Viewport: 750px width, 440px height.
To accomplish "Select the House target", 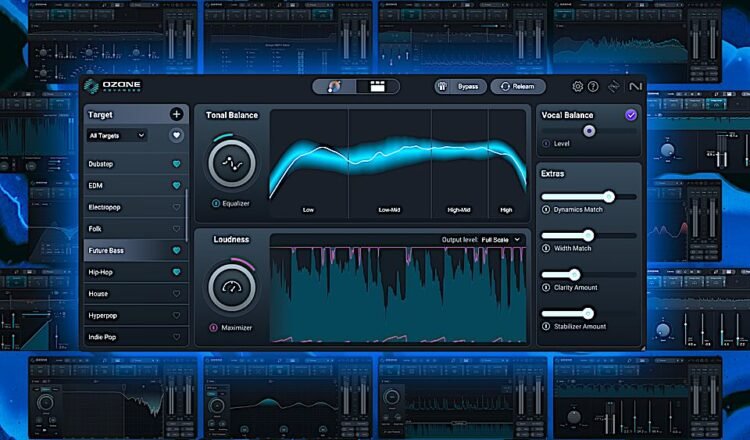I will (x=134, y=294).
